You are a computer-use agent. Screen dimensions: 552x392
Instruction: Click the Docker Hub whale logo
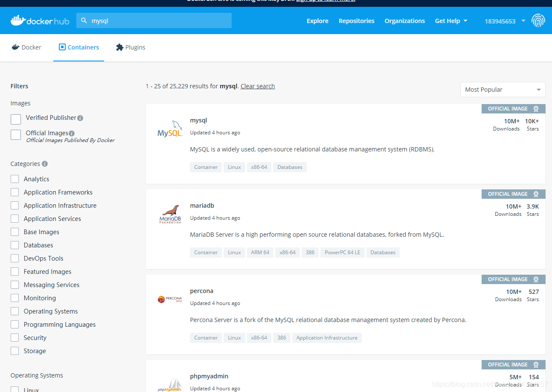[x=40, y=20]
